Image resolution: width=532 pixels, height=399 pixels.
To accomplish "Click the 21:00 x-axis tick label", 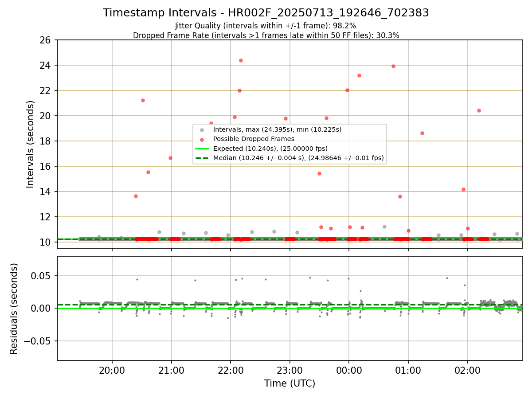I will point(172,371).
